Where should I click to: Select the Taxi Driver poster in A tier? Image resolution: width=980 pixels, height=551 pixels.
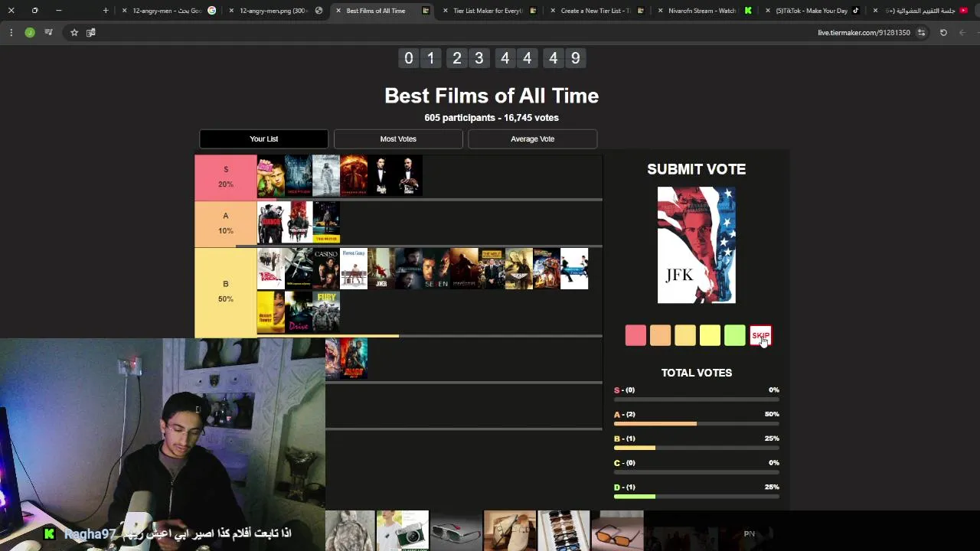click(325, 222)
